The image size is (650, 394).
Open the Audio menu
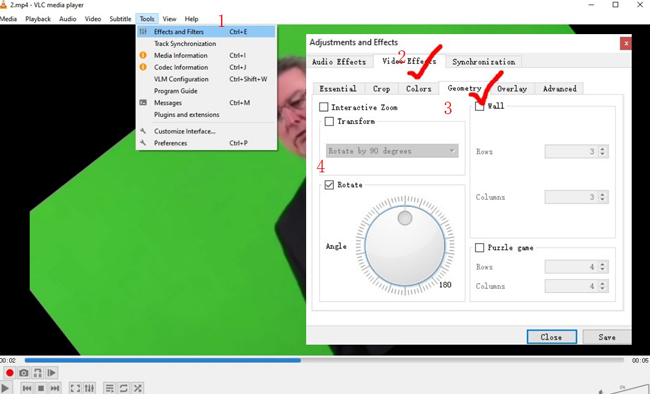tap(68, 19)
